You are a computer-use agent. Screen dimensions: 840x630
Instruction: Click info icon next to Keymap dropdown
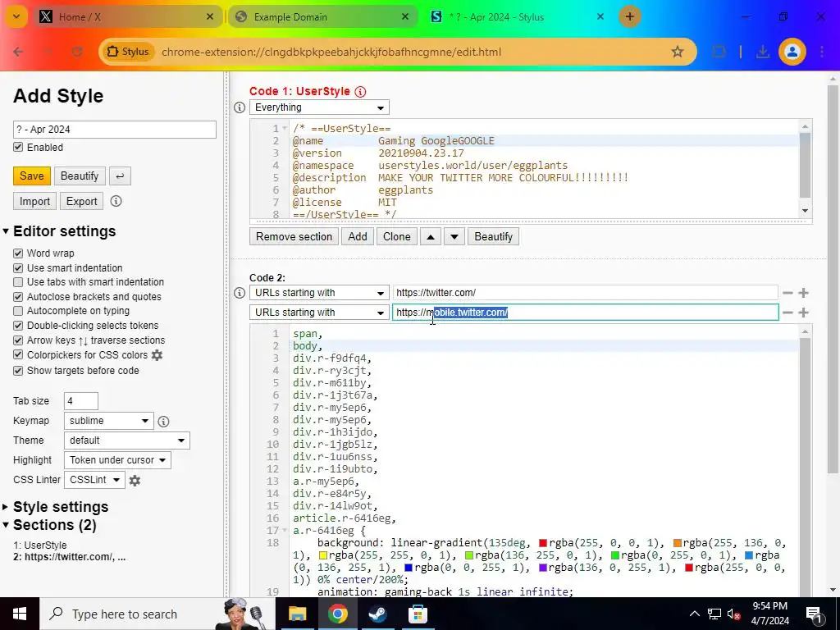pyautogui.click(x=163, y=422)
